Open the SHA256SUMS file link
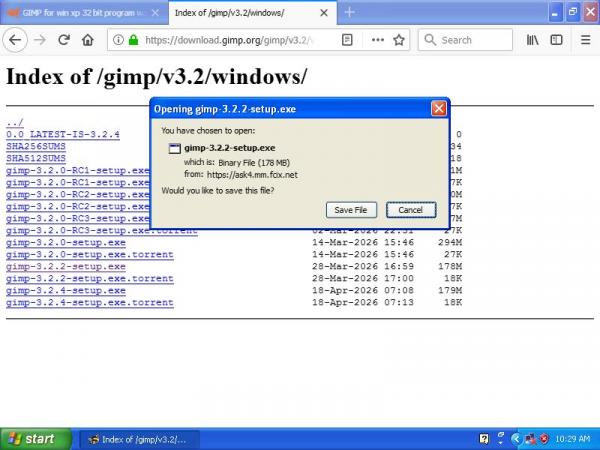The width and height of the screenshot is (600, 450). pyautogui.click(x=36, y=146)
